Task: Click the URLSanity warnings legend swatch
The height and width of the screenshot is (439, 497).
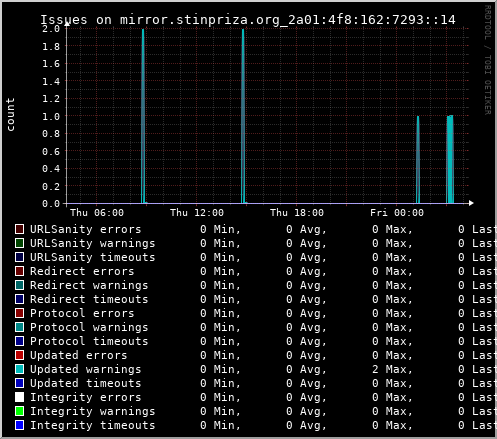Action: pyautogui.click(x=19, y=243)
